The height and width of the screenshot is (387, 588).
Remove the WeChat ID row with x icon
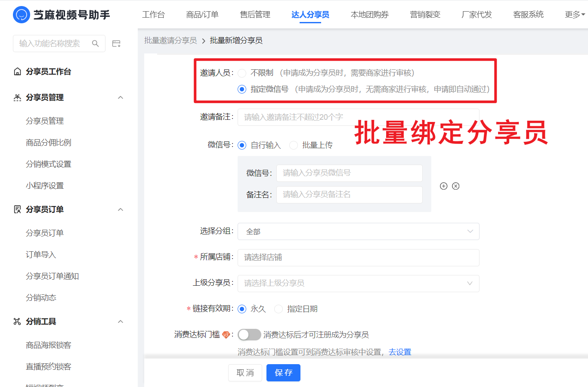click(456, 186)
